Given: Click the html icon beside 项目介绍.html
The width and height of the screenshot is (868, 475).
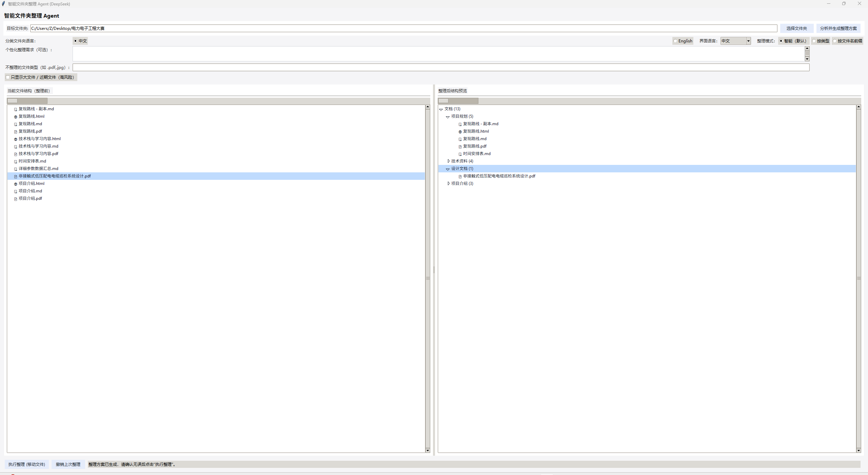Looking at the screenshot, I should [16, 184].
